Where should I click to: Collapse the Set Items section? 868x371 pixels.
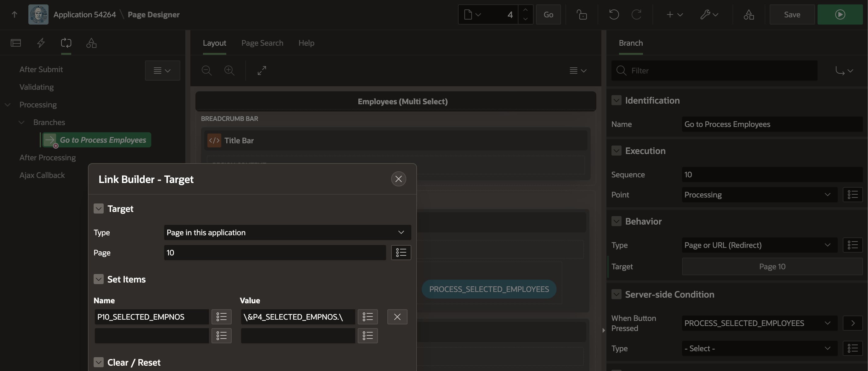click(x=98, y=279)
